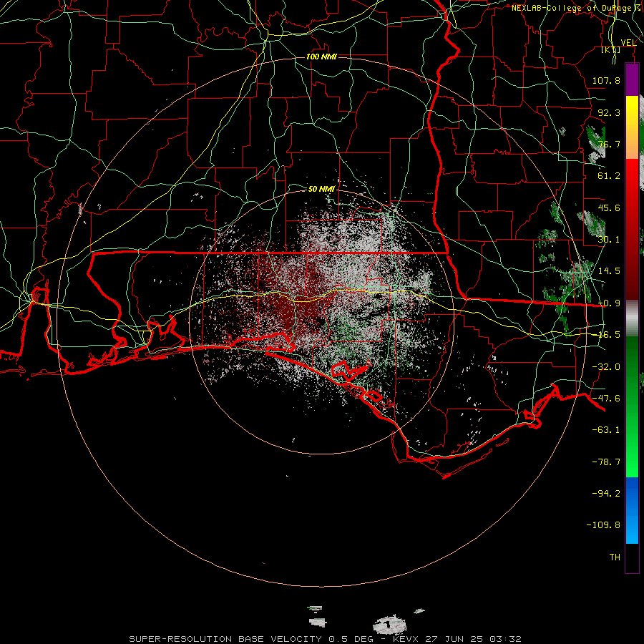Click the 14.5 velocity scale value
644x644 pixels.
tap(609, 271)
